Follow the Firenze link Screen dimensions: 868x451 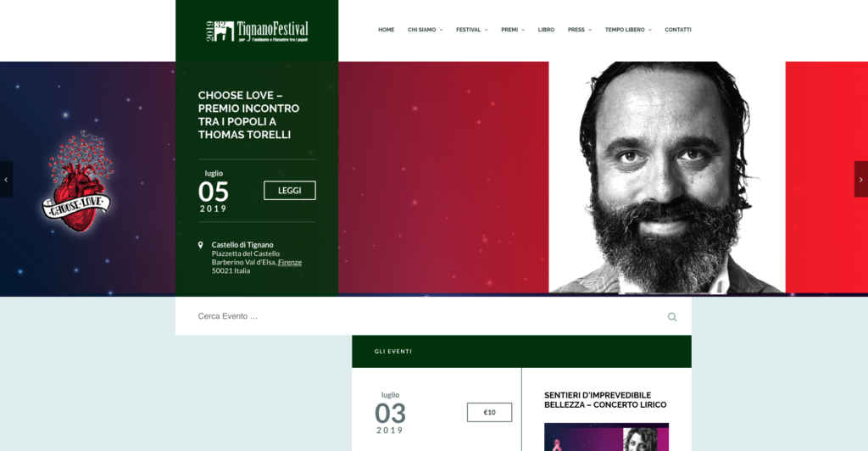290,262
